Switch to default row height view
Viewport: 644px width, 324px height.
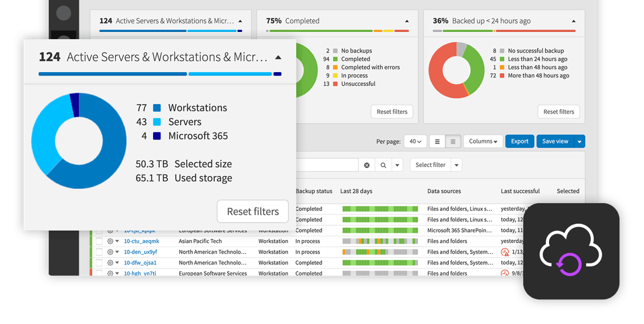click(438, 141)
